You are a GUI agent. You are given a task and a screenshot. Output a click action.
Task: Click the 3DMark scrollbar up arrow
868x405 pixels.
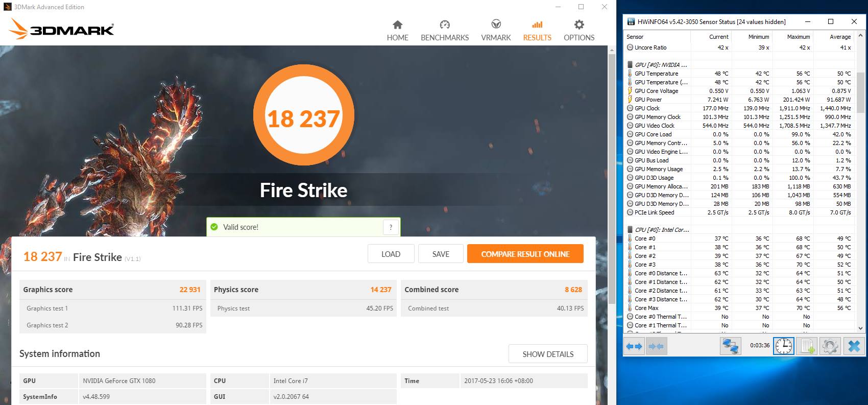612,50
